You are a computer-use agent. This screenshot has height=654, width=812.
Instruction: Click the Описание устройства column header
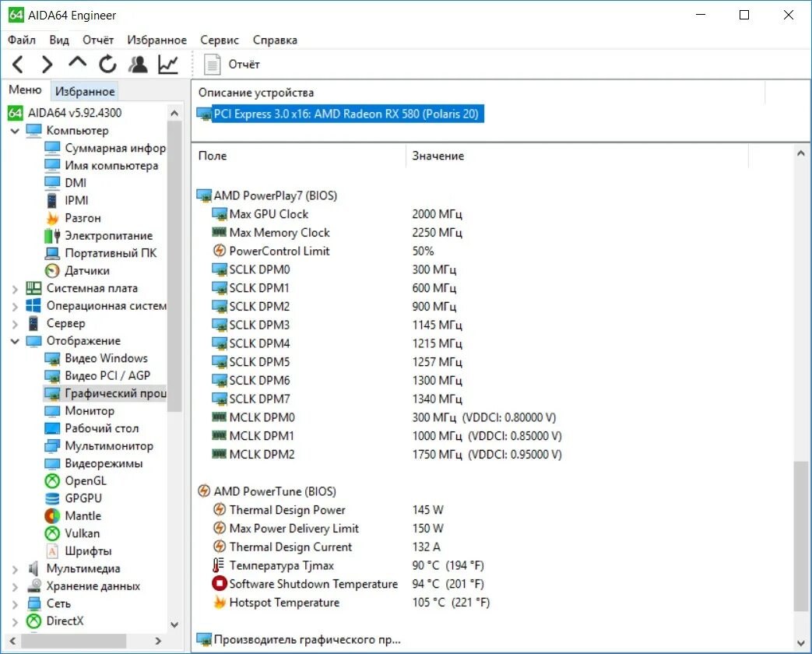(478, 93)
